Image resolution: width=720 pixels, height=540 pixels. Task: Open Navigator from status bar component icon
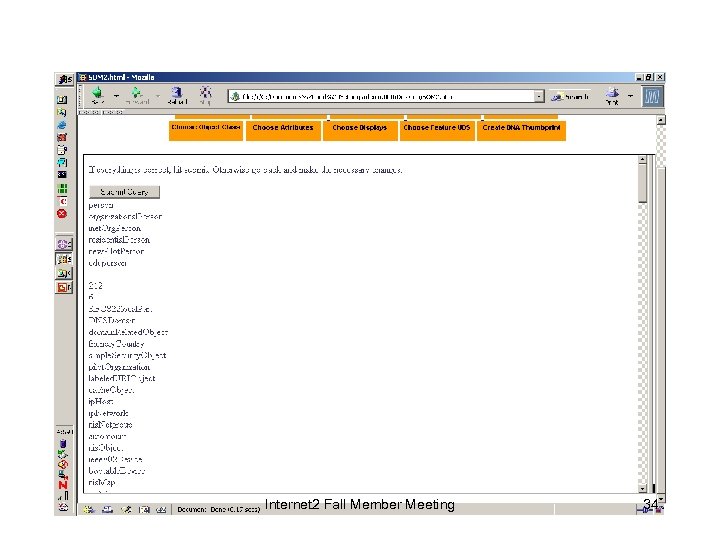89,509
